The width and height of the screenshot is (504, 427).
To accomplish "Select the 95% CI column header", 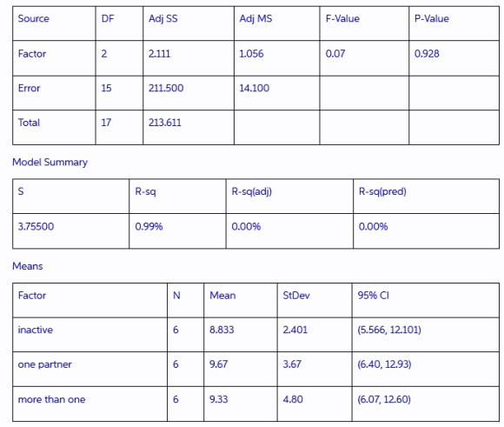I will tap(426, 300).
